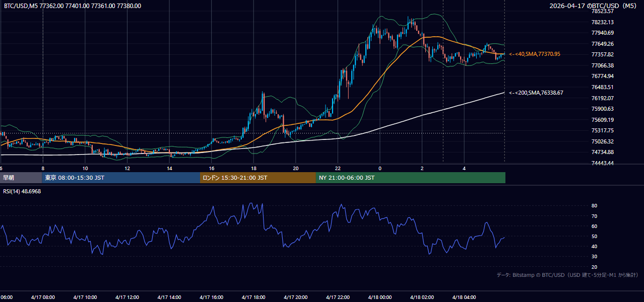Viewport: 644px width, 302px height.
Task: Click date label 4/17 22:00
Action: click(338, 297)
